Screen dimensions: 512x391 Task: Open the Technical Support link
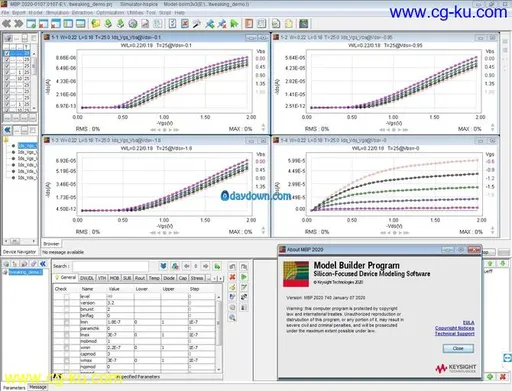click(x=455, y=334)
